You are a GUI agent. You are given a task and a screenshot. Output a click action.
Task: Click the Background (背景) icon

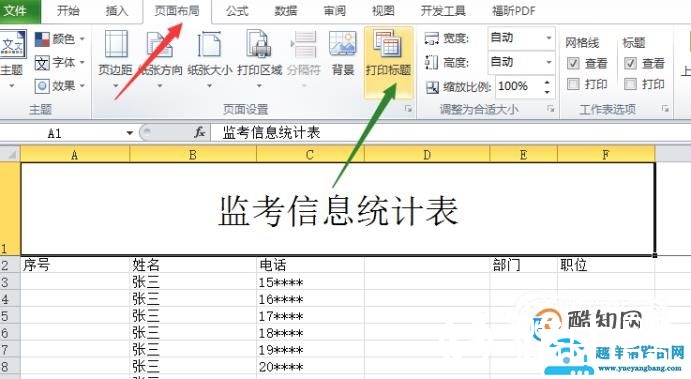tap(342, 45)
